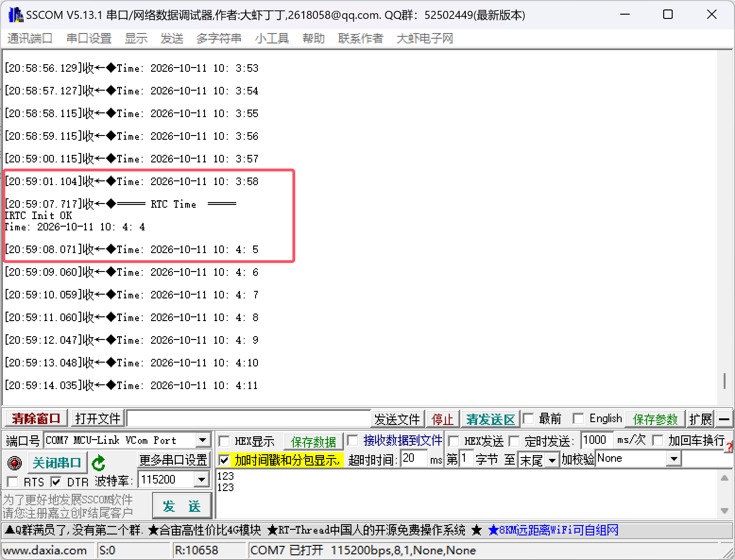Click the green refresh ports icon

[x=99, y=463]
